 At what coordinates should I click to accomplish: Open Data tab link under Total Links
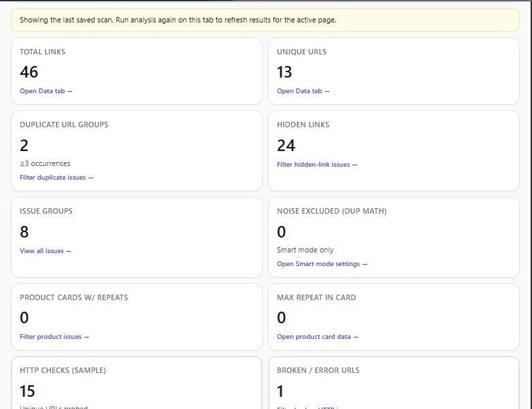pyautogui.click(x=46, y=91)
